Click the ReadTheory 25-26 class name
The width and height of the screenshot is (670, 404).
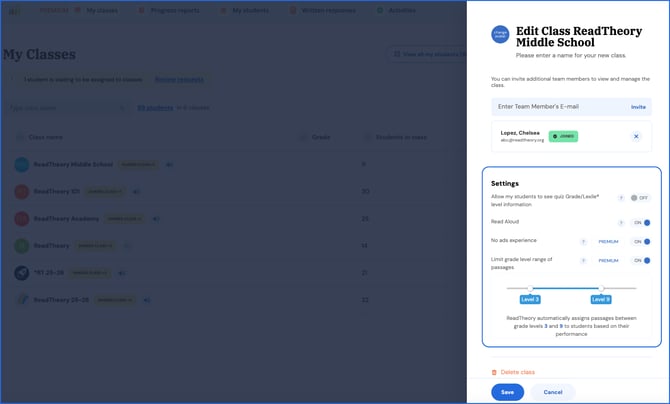(61, 300)
